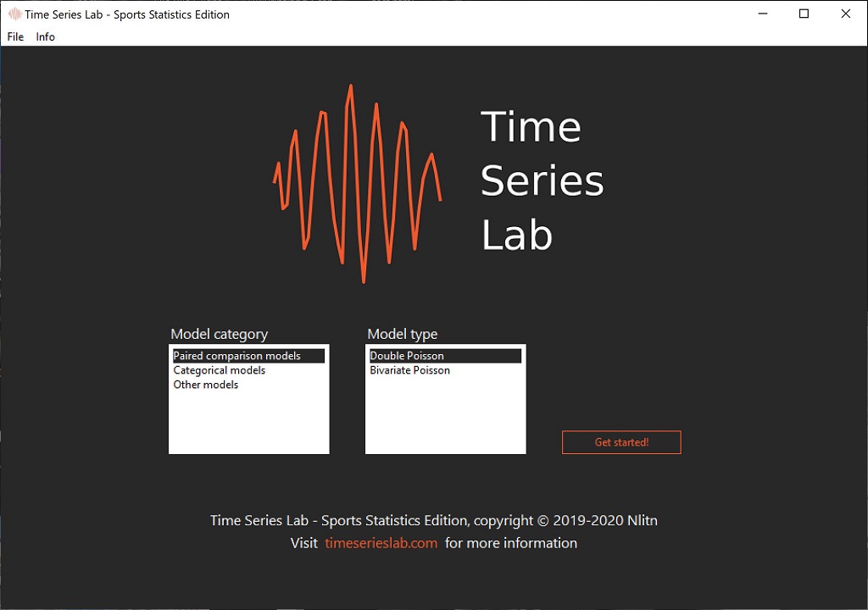Select Double Poisson model type
This screenshot has height=610, width=868.
pos(445,356)
